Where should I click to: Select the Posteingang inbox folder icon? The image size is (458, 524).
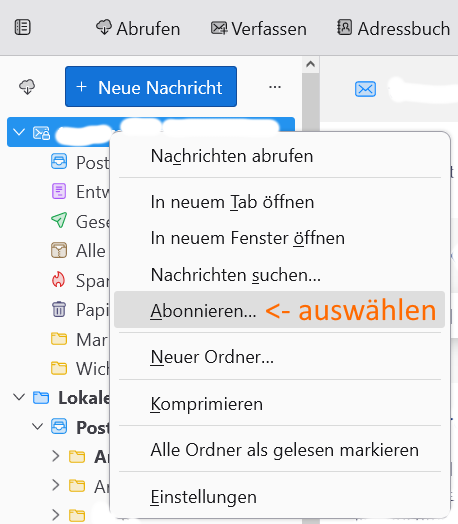coord(59,161)
